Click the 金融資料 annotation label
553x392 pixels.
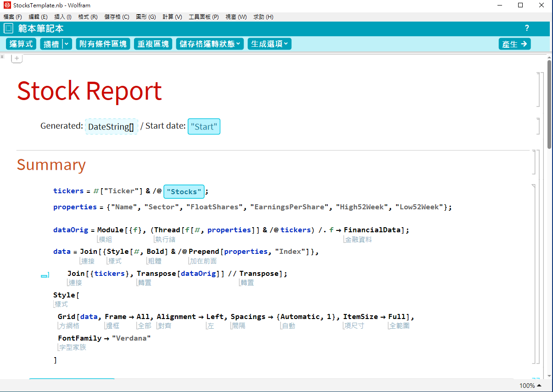coord(358,239)
